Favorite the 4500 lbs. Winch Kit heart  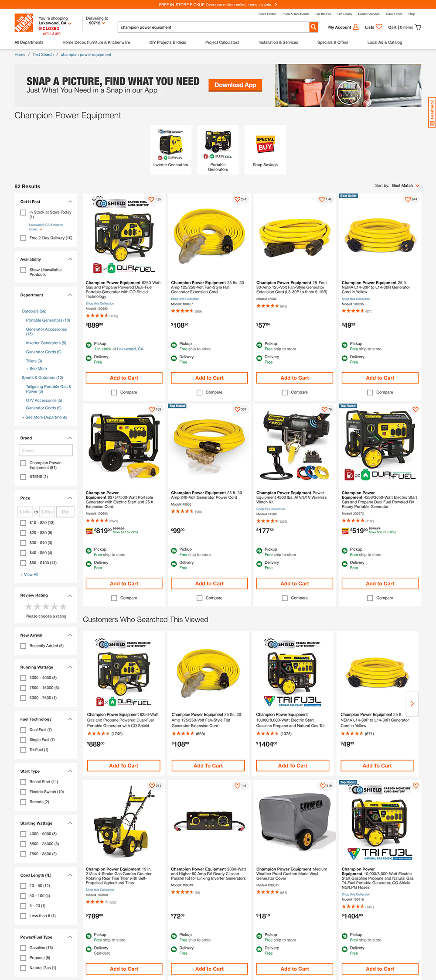coord(324,409)
